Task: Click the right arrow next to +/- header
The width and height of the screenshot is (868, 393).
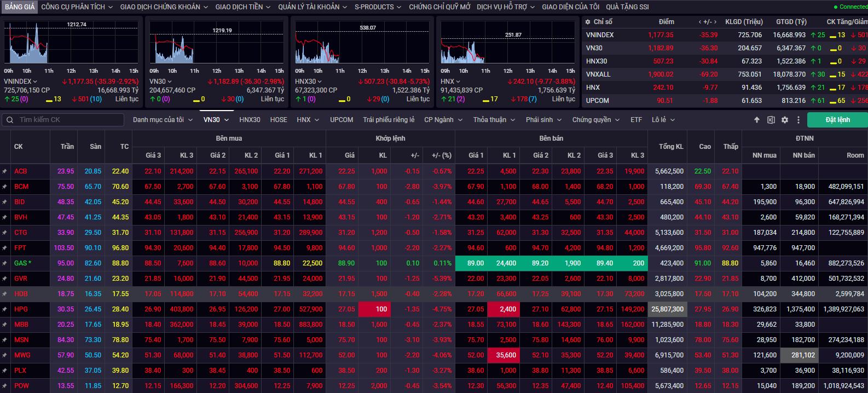Action: 715,22
